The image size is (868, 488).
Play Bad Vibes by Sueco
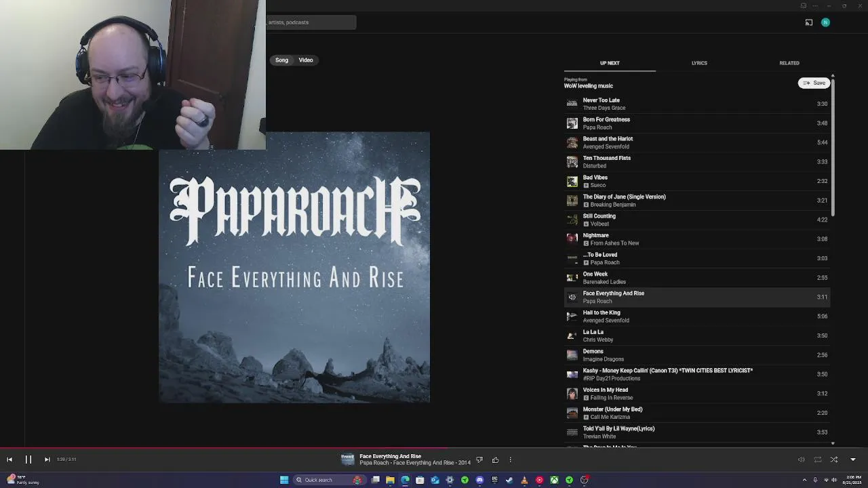coord(697,181)
